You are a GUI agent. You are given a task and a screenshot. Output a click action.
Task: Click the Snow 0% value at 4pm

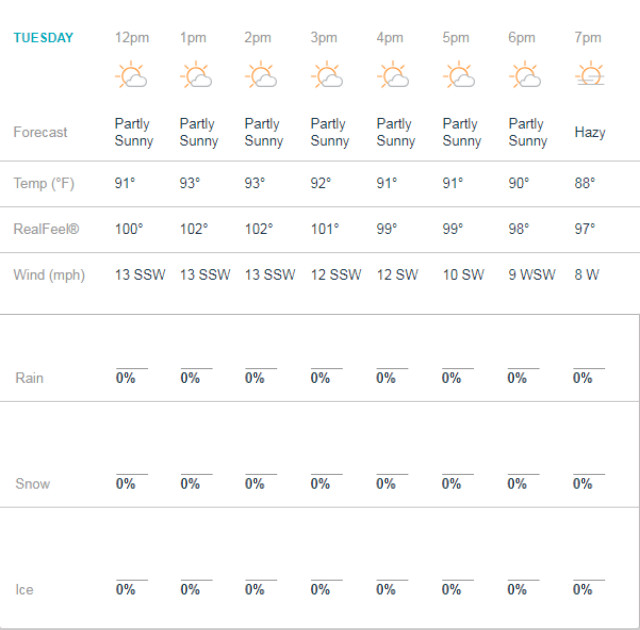386,484
